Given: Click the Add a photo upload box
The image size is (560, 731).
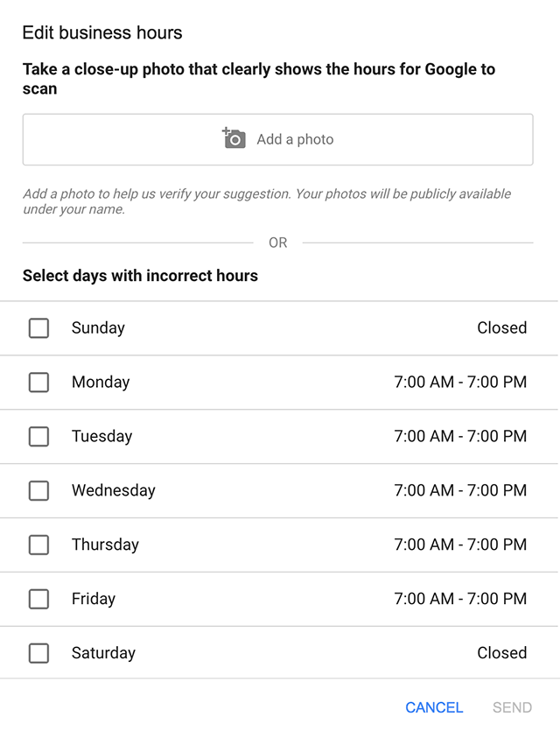Looking at the screenshot, I should [x=277, y=139].
